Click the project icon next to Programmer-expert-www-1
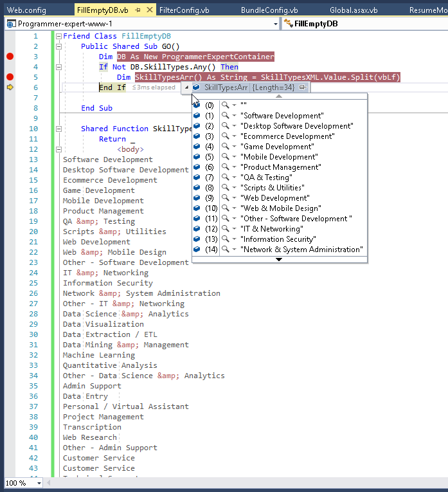This screenshot has height=492, width=448. point(11,24)
